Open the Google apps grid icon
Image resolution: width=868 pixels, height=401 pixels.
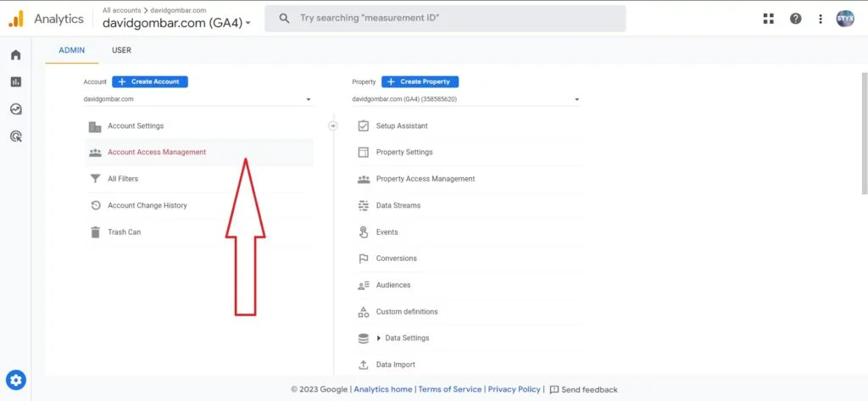point(768,19)
